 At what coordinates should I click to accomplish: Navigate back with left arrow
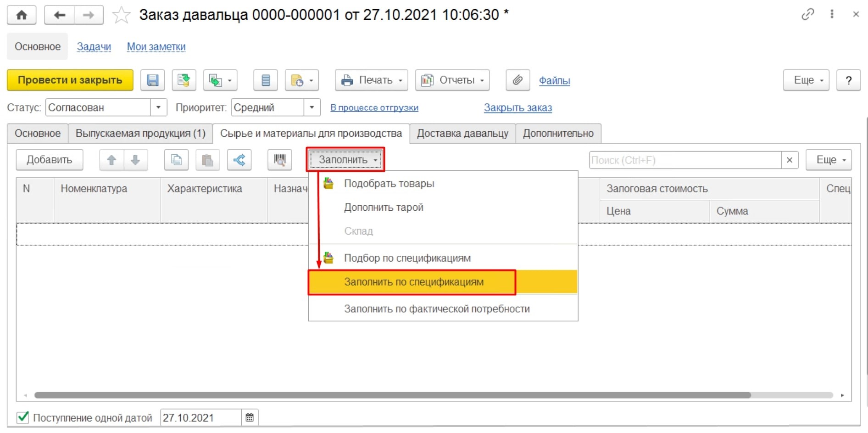(59, 15)
